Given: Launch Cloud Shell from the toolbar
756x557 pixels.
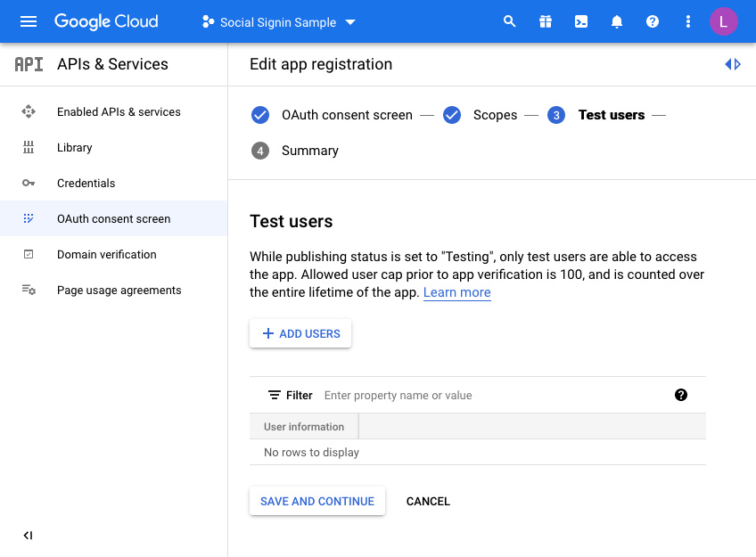Looking at the screenshot, I should coord(581,20).
